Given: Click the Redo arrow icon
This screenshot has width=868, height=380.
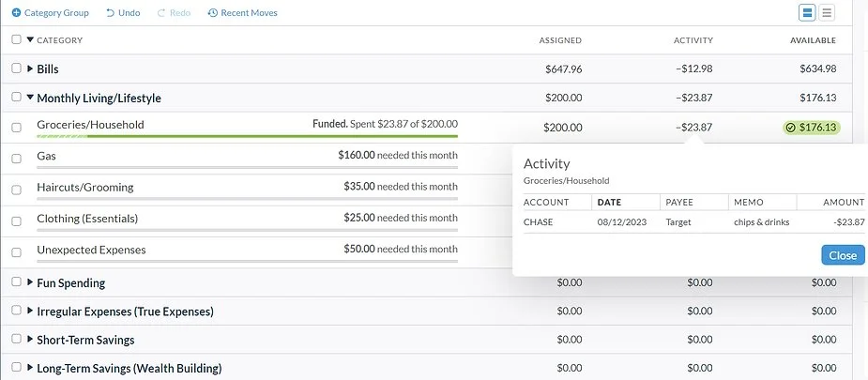Looking at the screenshot, I should [161, 13].
